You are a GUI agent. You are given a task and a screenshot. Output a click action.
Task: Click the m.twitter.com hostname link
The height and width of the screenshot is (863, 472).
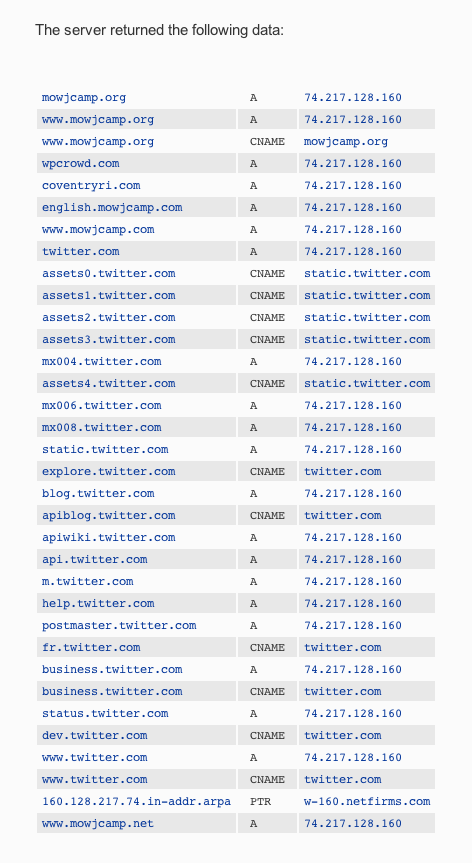(87, 582)
